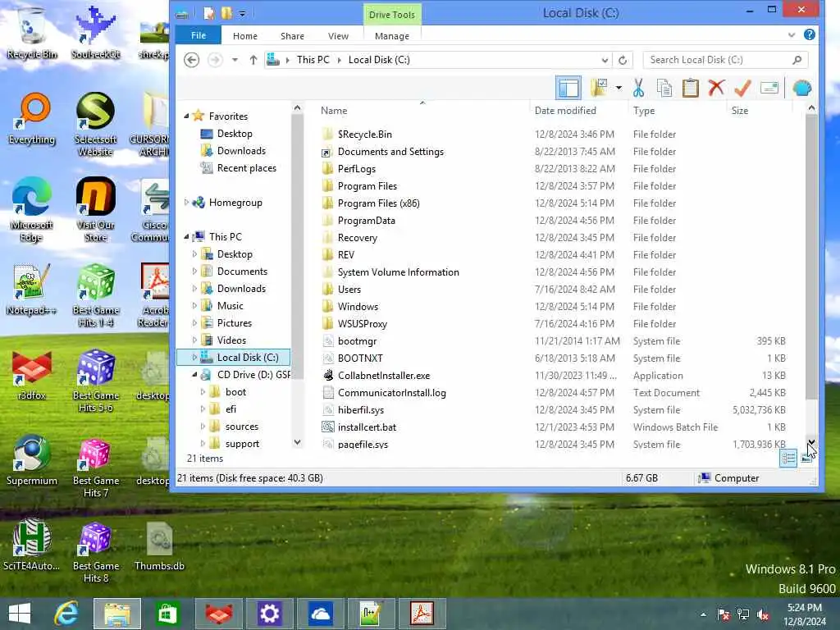
Task: Click the blue shell globe toolbar icon
Action: [x=802, y=88]
